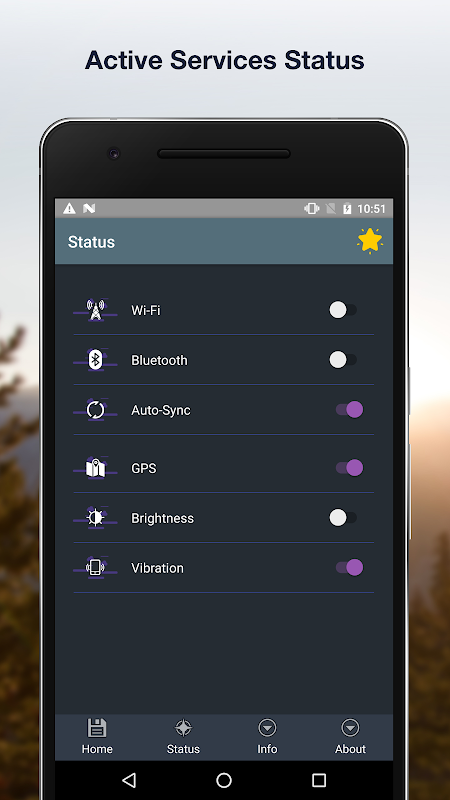The image size is (450, 800).
Task: Click the Brightness sun icon
Action: click(x=95, y=518)
